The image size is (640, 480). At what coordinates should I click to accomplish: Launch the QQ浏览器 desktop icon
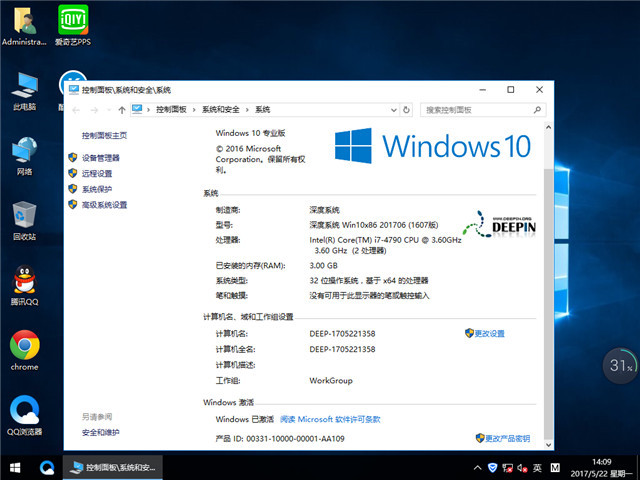pyautogui.click(x=24, y=415)
